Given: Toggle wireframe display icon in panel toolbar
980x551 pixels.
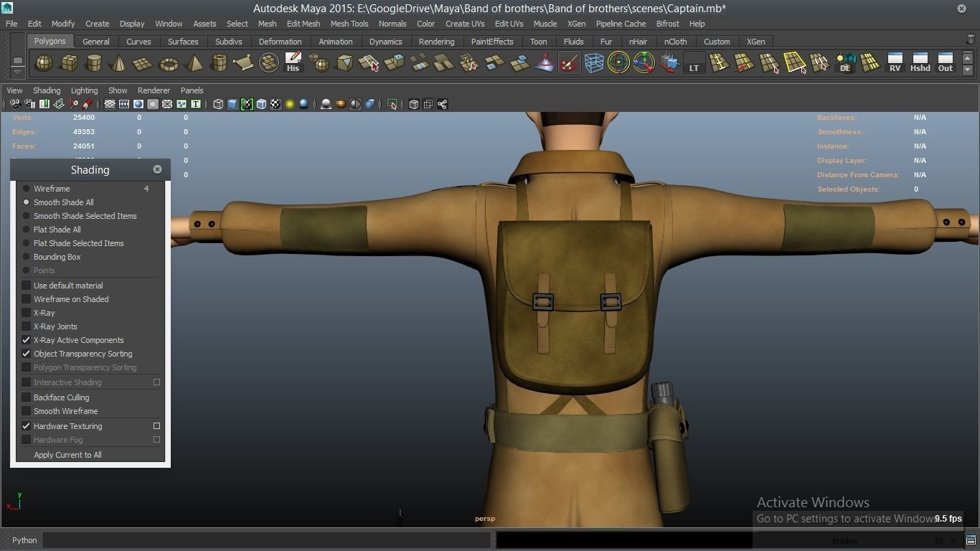Looking at the screenshot, I should click(x=218, y=104).
